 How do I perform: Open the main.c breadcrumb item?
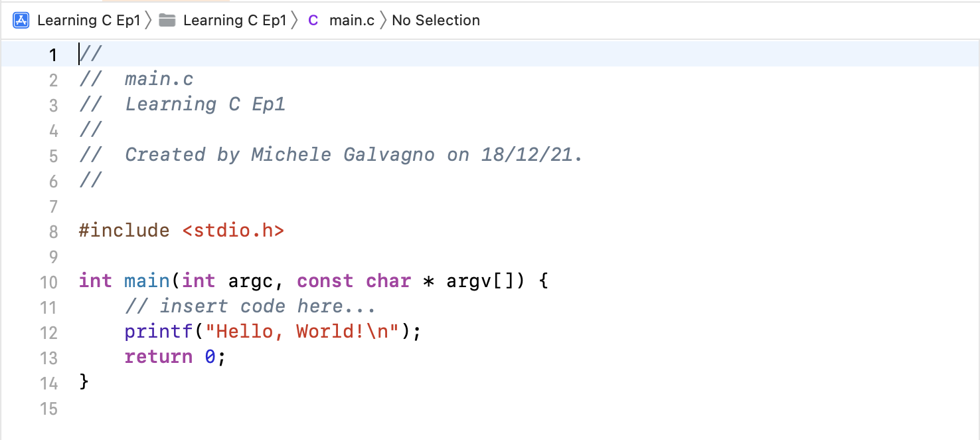(352, 21)
